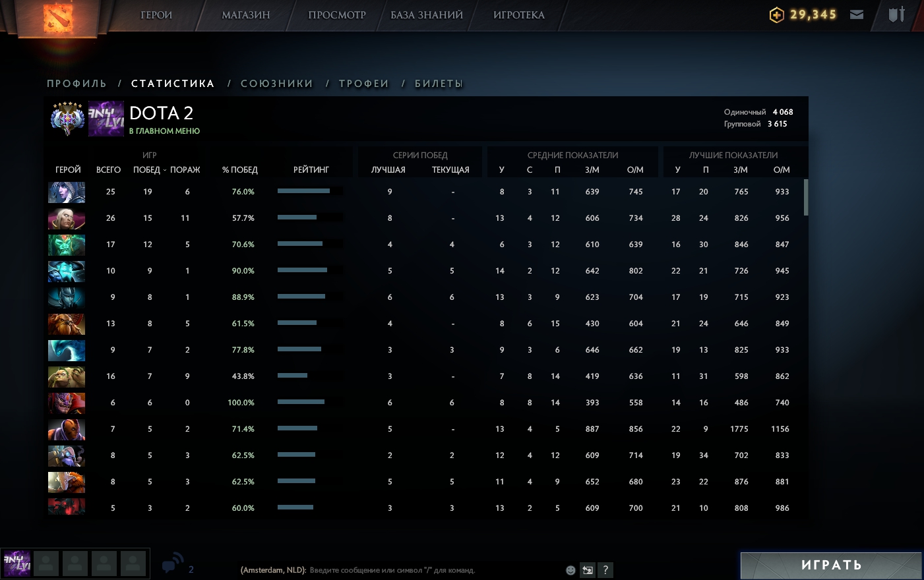Click the В ГЛАВНОМ МЕНЮ status text
The image size is (924, 580).
point(164,131)
